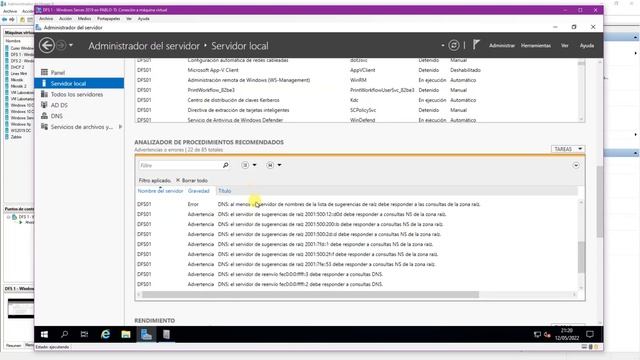Image resolution: width=640 pixels, height=360 pixels.
Task: Select the Microsoft App-V Client service row
Action: tap(357, 70)
